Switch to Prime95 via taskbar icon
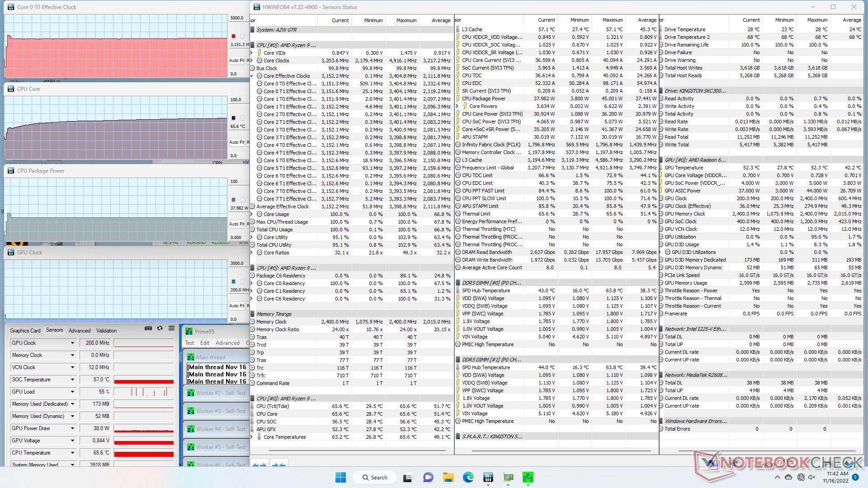 coord(528,477)
